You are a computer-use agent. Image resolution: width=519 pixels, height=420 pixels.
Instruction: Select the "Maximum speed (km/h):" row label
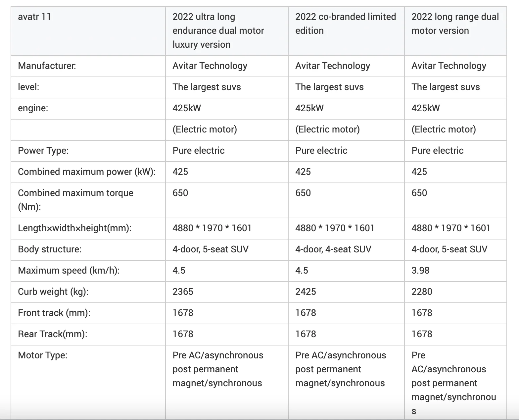pyautogui.click(x=69, y=270)
